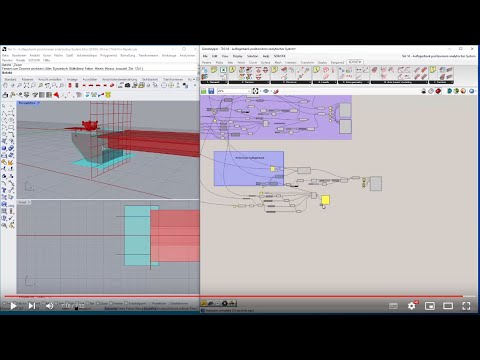Play the video

pos(13,306)
